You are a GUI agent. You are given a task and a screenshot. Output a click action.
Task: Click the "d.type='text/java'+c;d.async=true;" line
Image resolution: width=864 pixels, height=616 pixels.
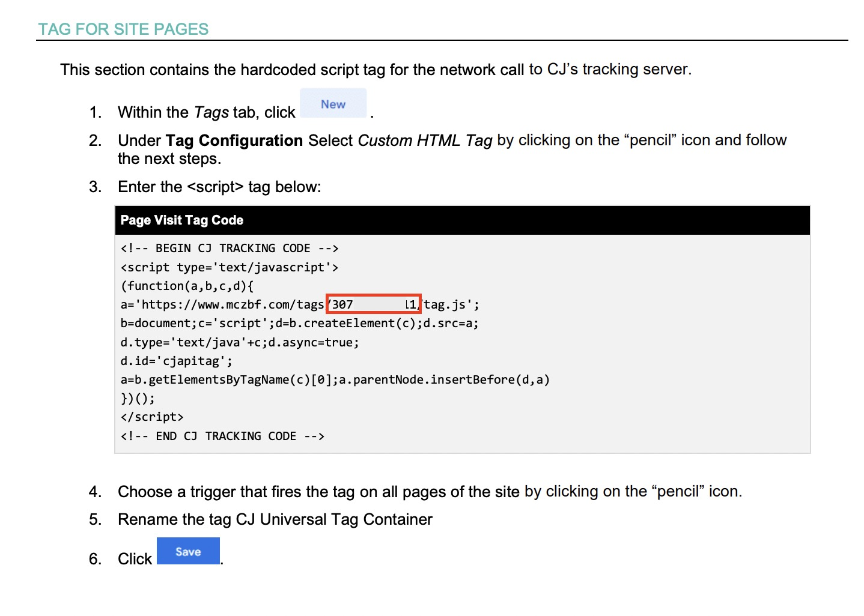(240, 342)
